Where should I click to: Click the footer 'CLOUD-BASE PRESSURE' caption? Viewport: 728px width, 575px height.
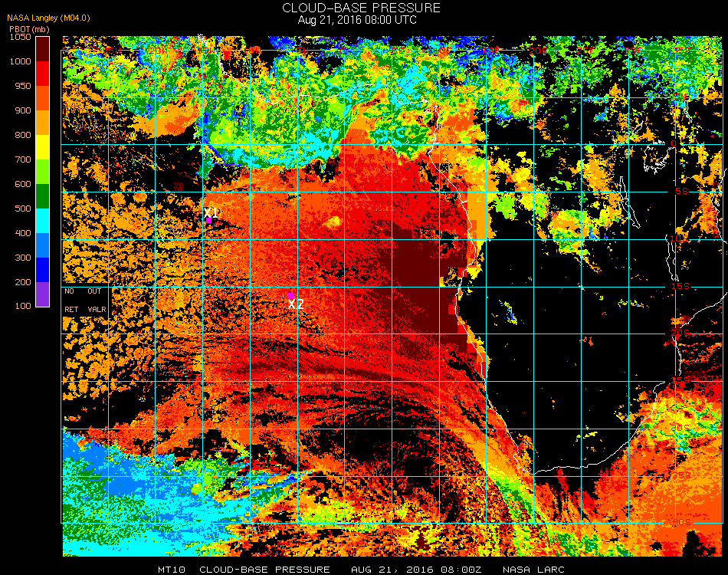click(x=264, y=570)
